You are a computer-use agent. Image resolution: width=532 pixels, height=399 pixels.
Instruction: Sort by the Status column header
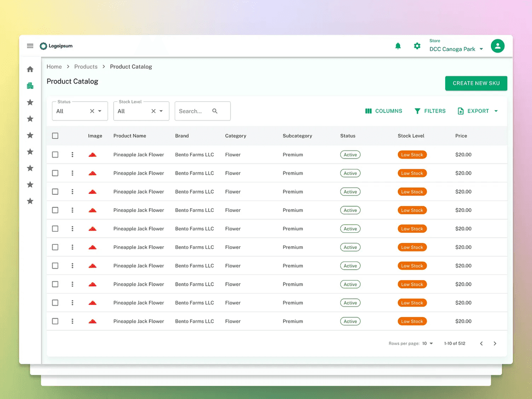348,136
